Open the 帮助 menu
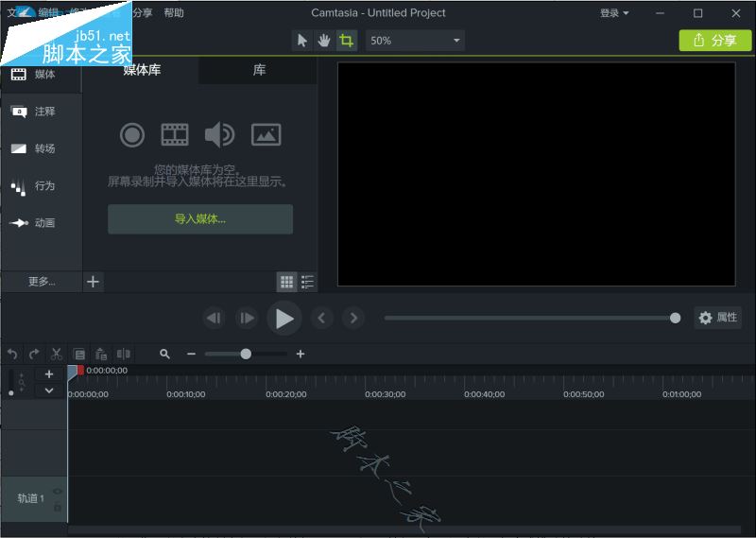The image size is (756, 538). pos(174,13)
